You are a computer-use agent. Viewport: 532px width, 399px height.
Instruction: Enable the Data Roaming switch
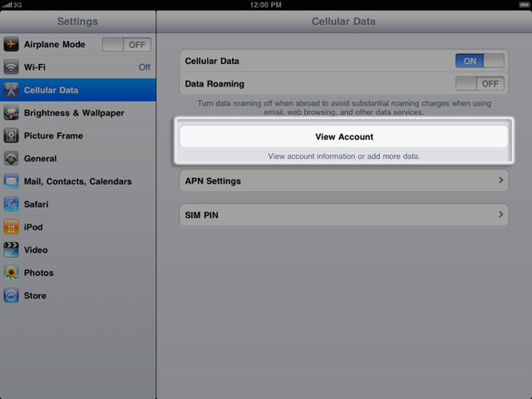480,84
